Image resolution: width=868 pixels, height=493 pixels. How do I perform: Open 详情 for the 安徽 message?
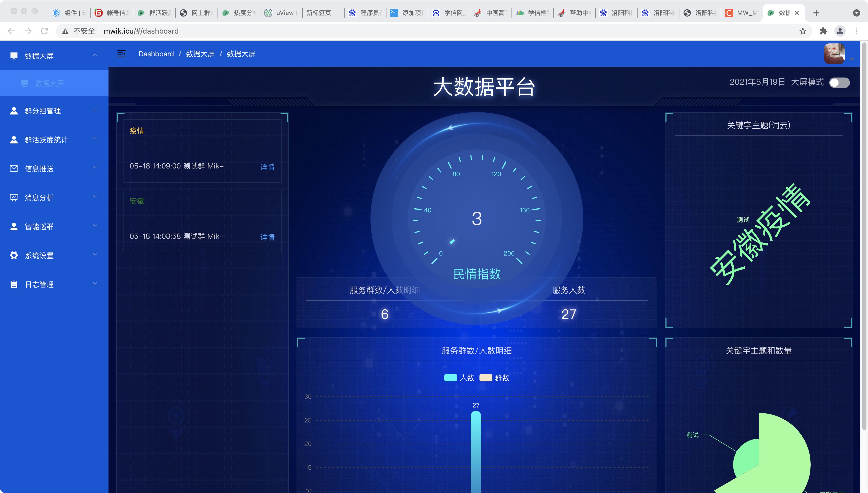(x=267, y=237)
